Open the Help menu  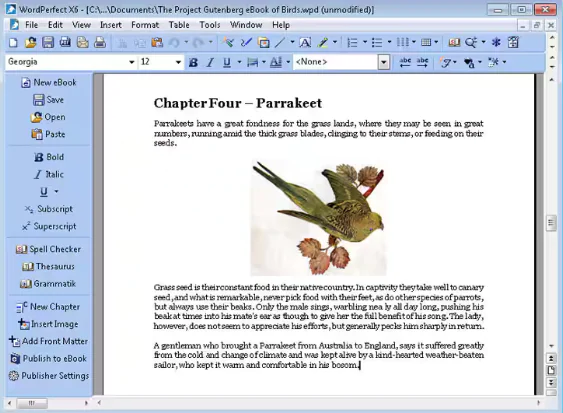[281, 25]
